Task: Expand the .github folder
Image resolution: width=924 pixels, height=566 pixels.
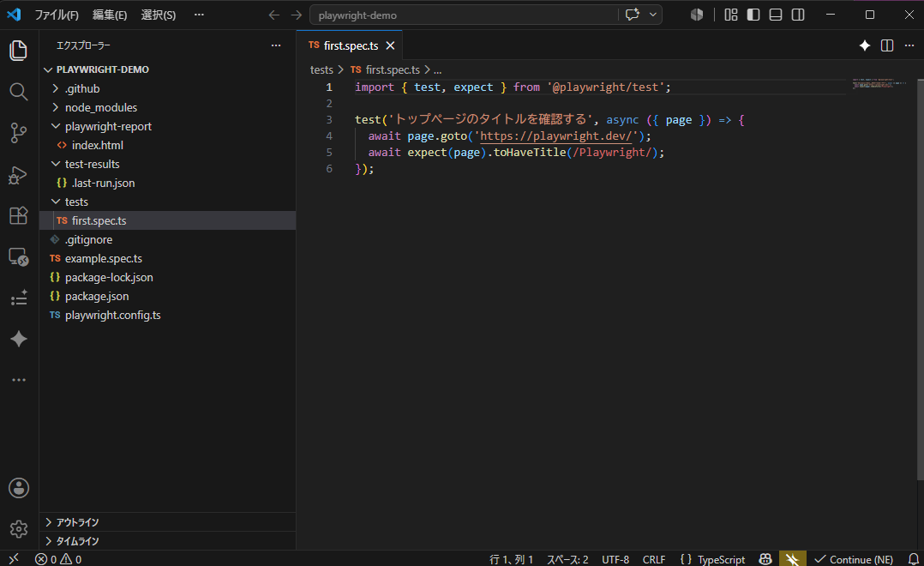Action: [x=167, y=88]
